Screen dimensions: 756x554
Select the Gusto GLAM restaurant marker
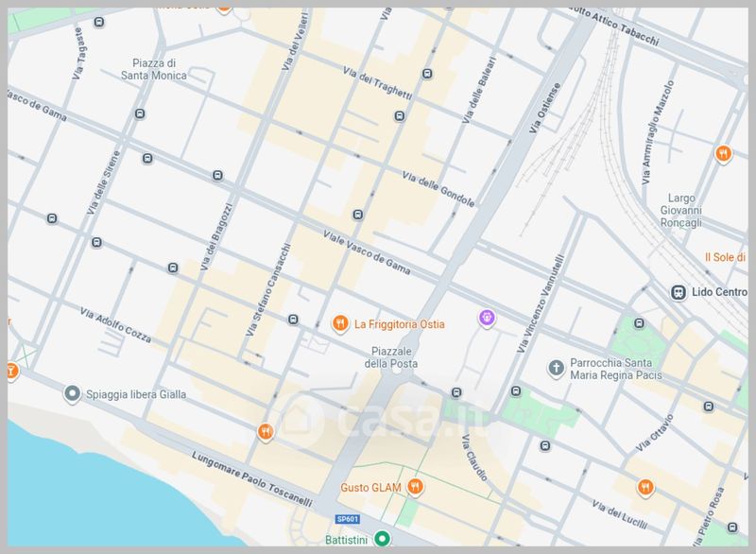(x=415, y=488)
